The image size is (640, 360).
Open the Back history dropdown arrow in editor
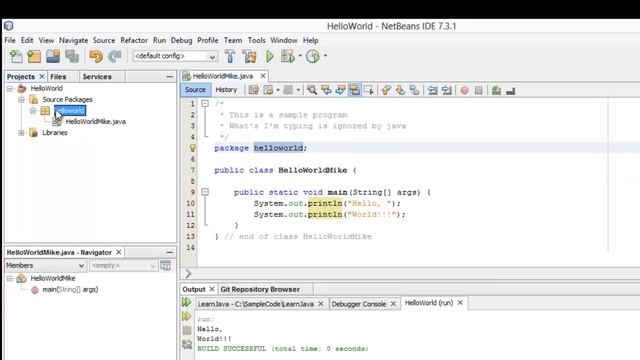click(x=278, y=90)
